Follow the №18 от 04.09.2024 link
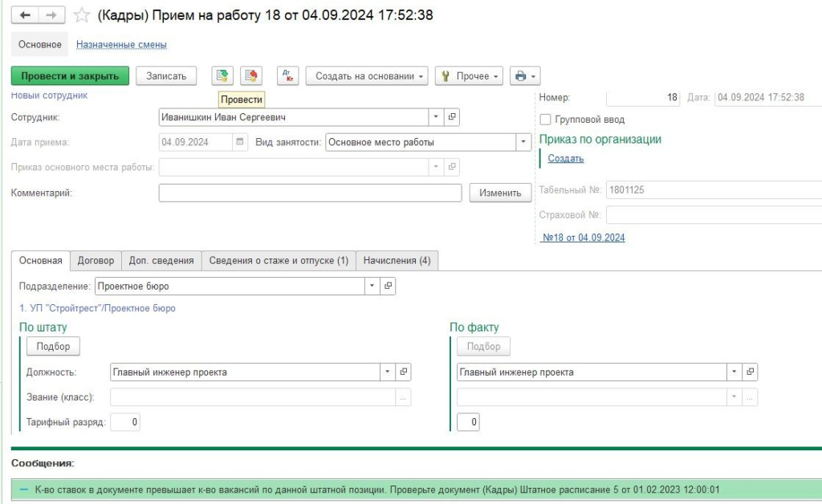Image resolution: width=822 pixels, height=504 pixels. tap(584, 238)
